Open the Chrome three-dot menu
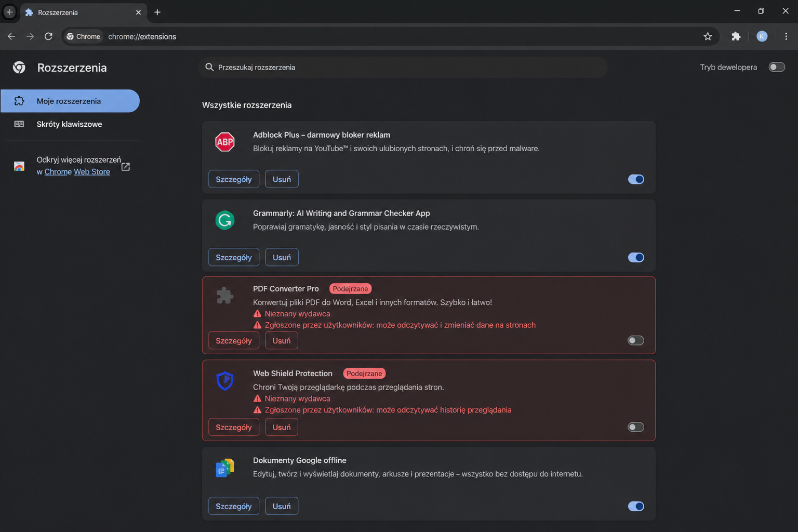 (786, 36)
